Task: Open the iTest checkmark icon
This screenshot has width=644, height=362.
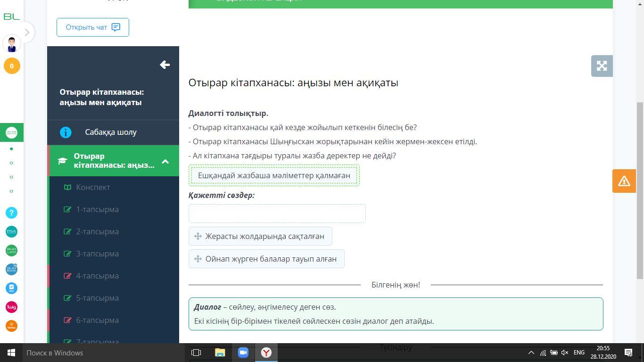Action: 12,288
